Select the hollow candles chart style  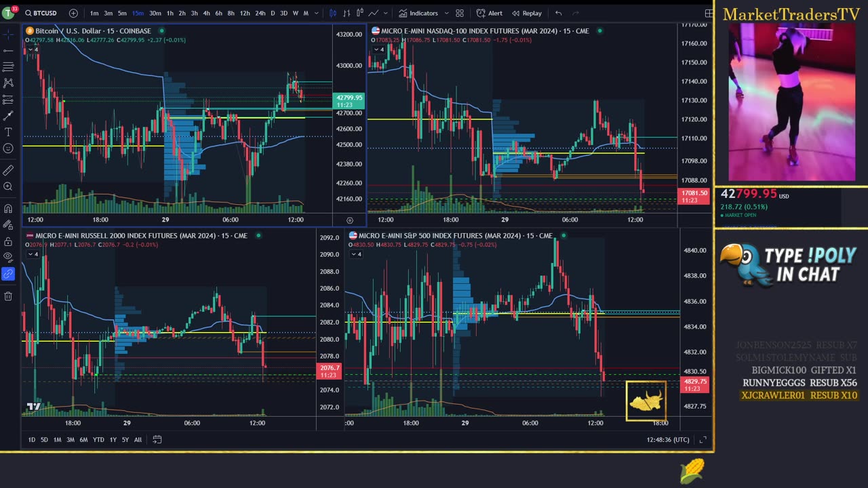point(360,13)
